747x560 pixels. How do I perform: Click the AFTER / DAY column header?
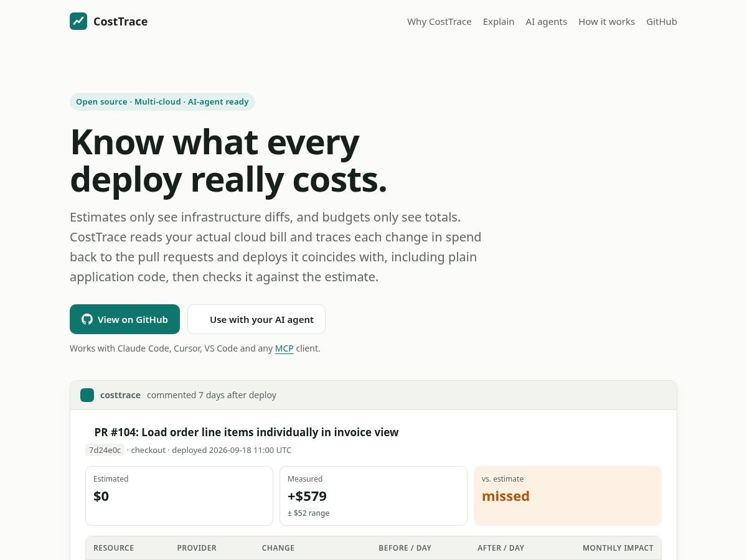501,548
